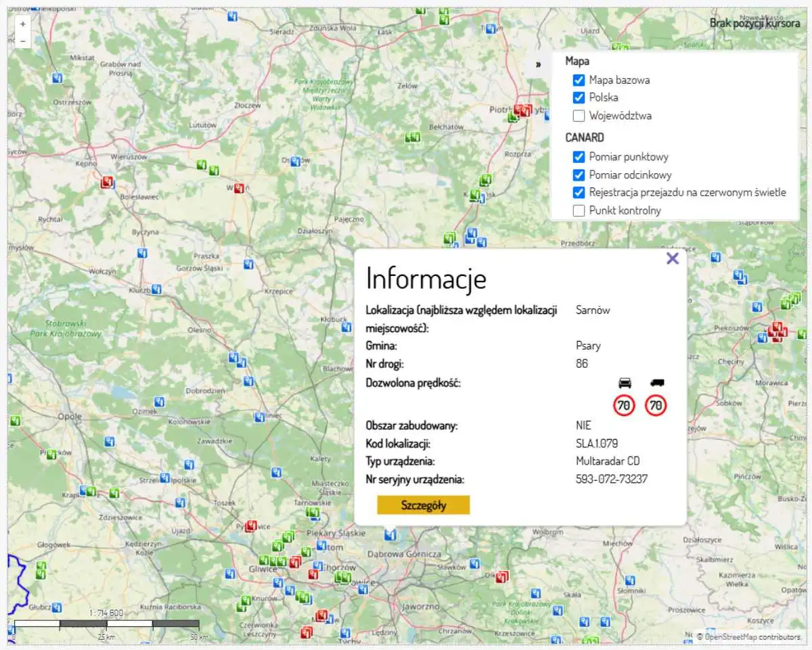
Task: Select the red marker at Pyskowice
Action: [250, 526]
